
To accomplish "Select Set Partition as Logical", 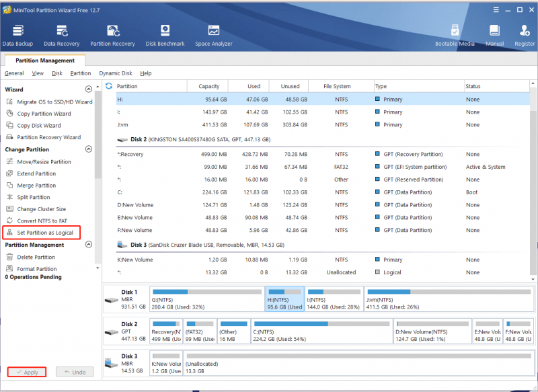I will [x=41, y=233].
